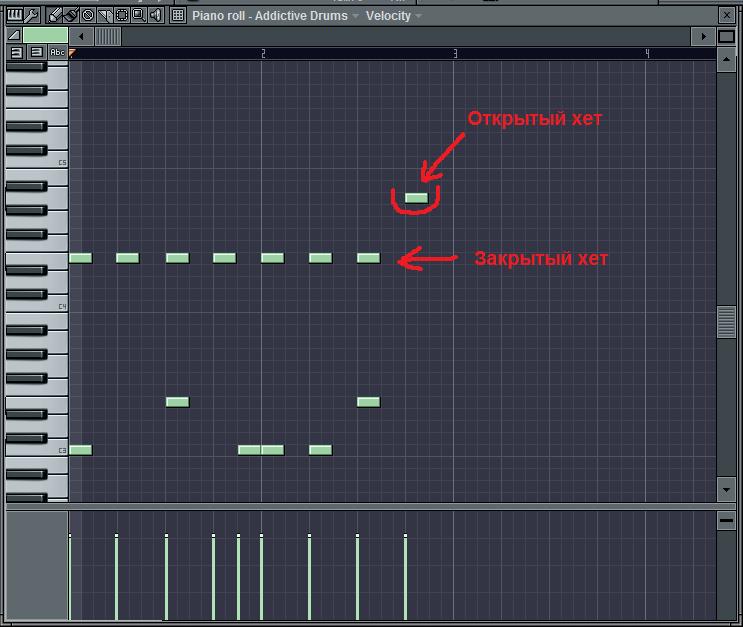This screenshot has width=743, height=627.
Task: Open the piano roll keyboard menu icon
Action: pos(14,15)
